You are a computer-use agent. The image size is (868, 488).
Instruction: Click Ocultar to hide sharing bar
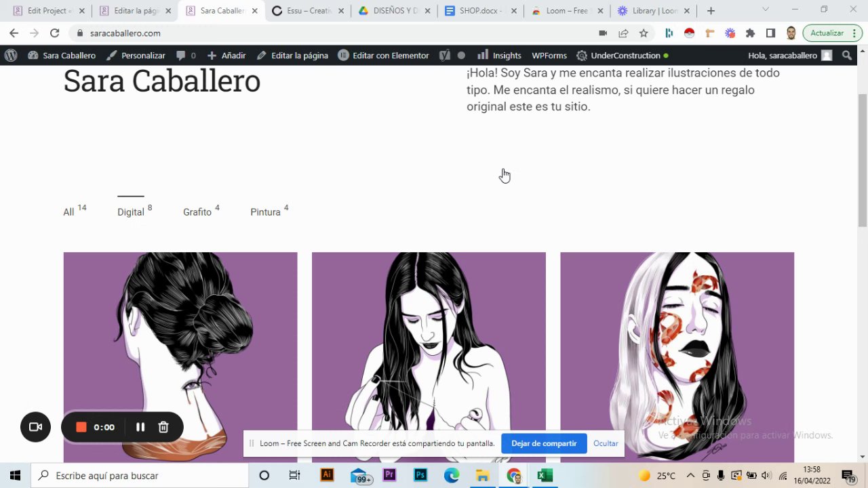tap(606, 443)
